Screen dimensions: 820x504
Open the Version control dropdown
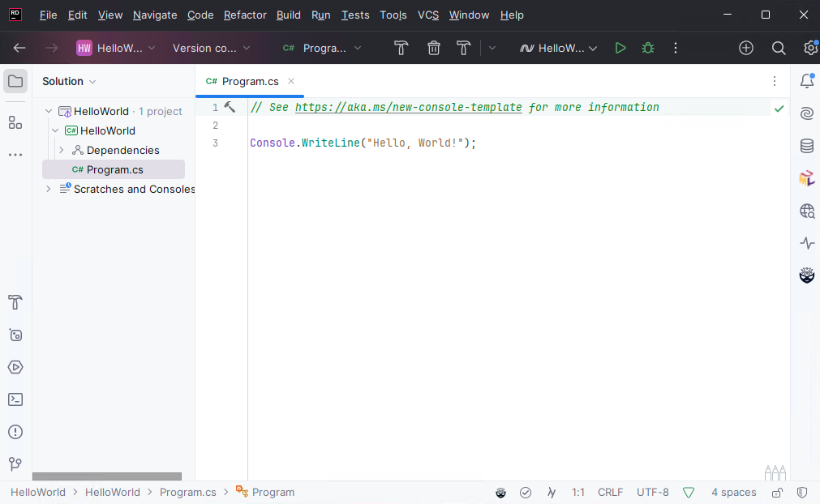[211, 48]
